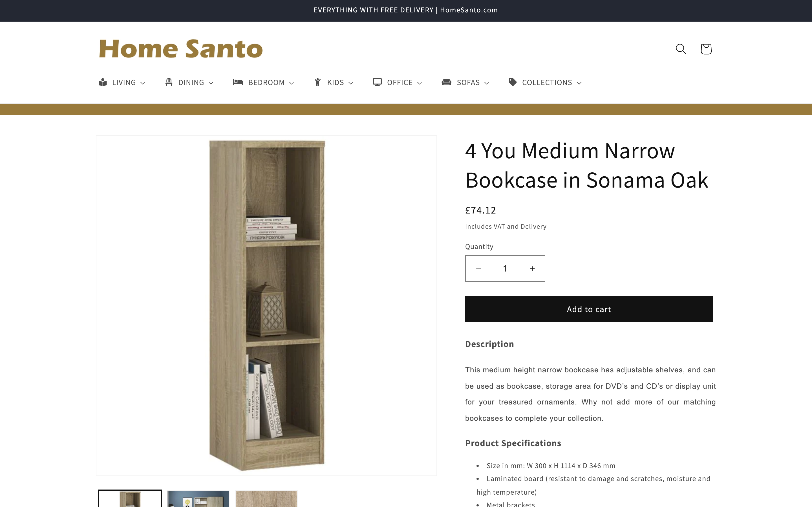The height and width of the screenshot is (507, 812).
Task: Click the Bedroom bed icon
Action: [238, 82]
